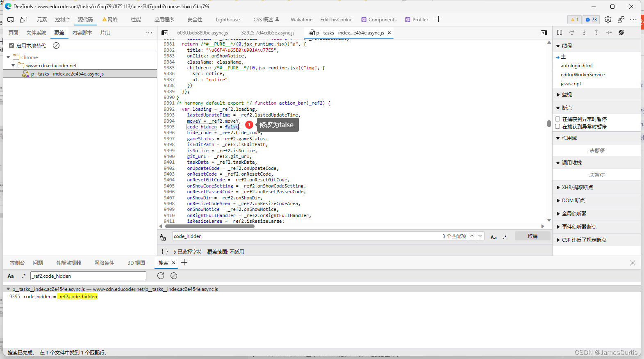Click the clear overrides icon
Viewport: 644px width, 359px height.
(56, 46)
